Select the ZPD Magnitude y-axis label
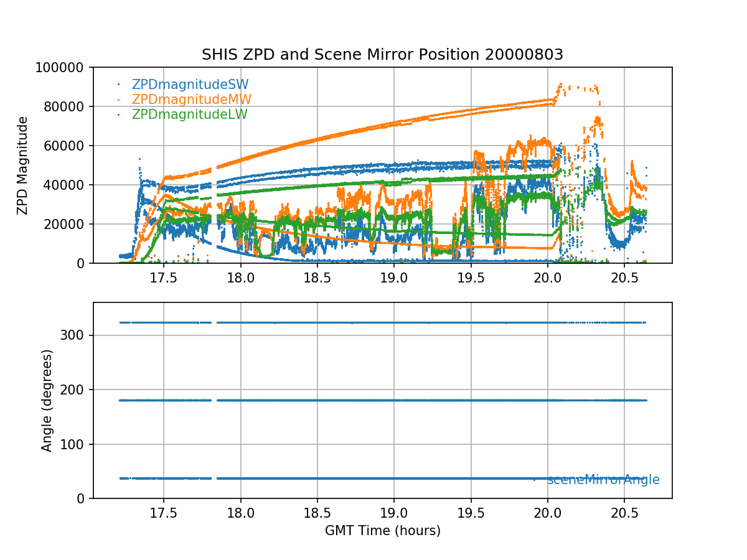The width and height of the screenshot is (747, 560). pos(22,166)
